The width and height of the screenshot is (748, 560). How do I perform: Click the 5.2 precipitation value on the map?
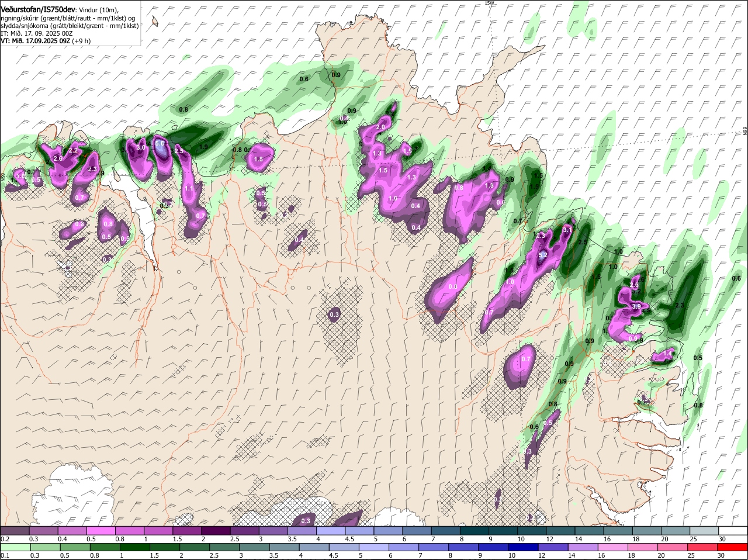pos(542,255)
